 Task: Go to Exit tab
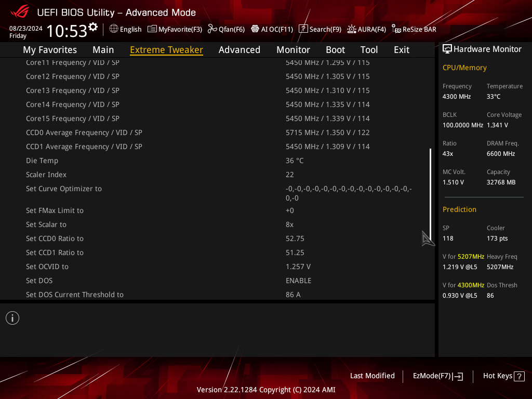pyautogui.click(x=402, y=50)
